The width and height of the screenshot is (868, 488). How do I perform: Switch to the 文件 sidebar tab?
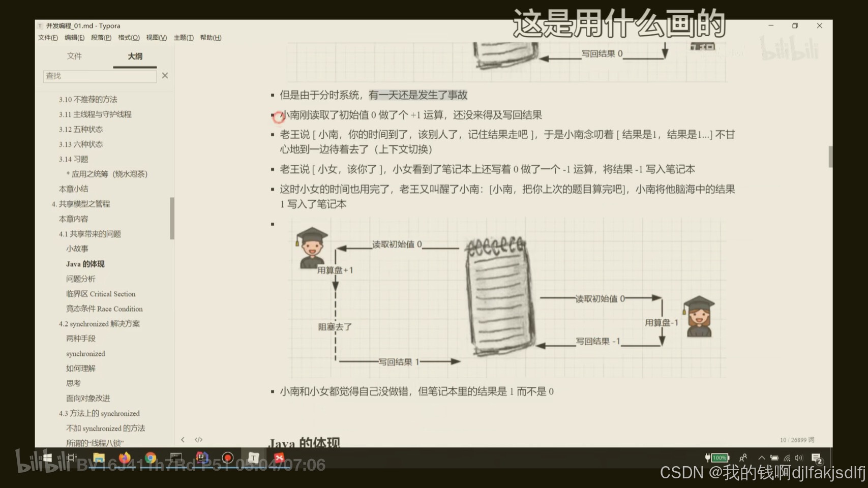[74, 56]
